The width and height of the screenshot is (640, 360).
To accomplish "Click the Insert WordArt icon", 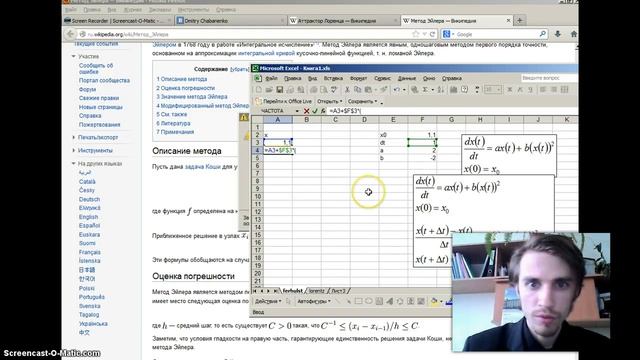I will (x=389, y=301).
